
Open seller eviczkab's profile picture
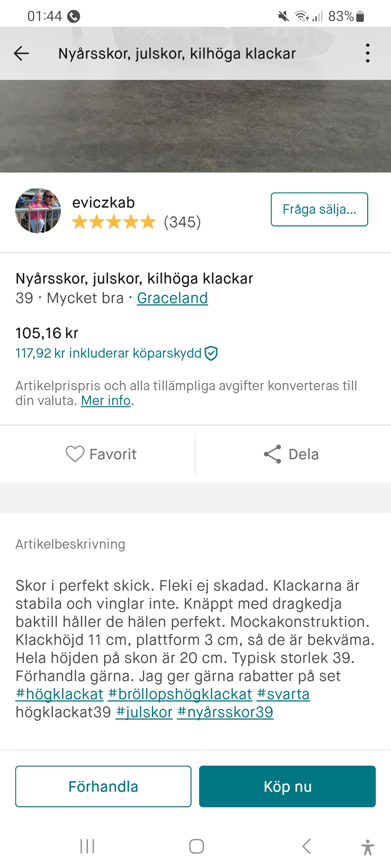coord(38,210)
